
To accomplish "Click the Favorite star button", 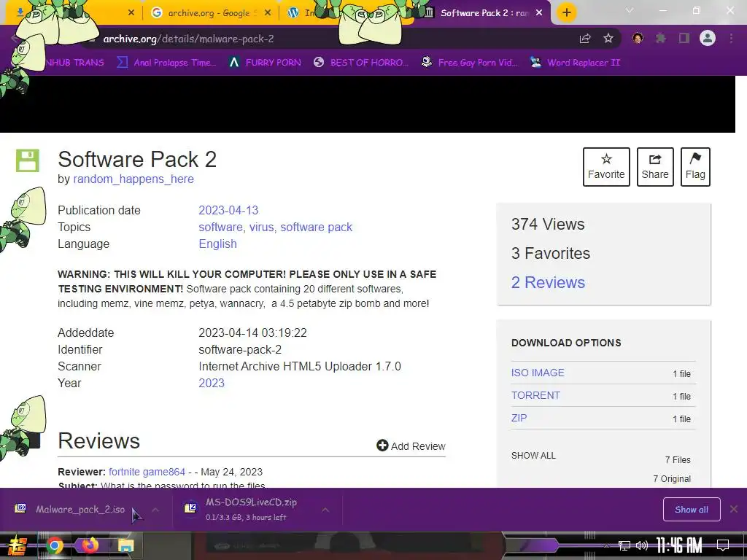I will [x=606, y=167].
